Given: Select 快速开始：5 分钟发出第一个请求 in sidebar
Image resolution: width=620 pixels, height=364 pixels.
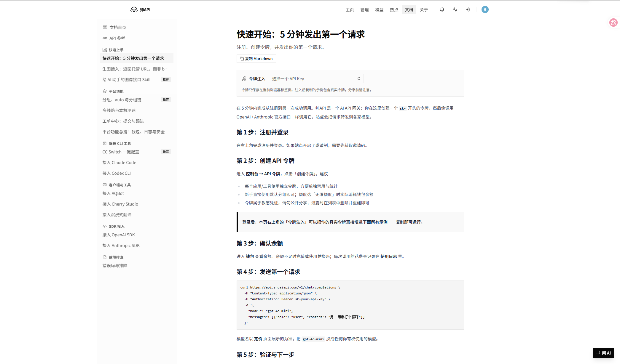Looking at the screenshot, I should point(137,58).
